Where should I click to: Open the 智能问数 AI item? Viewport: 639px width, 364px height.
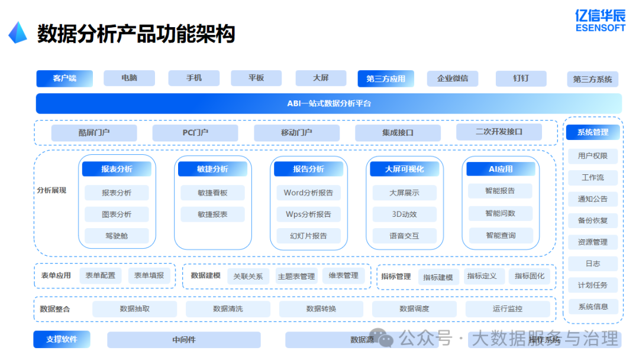500,213
